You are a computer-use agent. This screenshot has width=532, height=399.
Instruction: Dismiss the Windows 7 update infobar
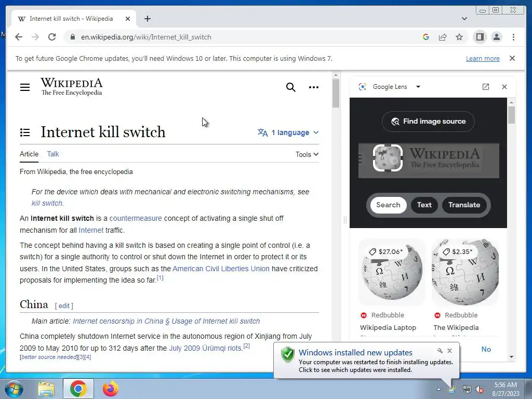[512, 58]
